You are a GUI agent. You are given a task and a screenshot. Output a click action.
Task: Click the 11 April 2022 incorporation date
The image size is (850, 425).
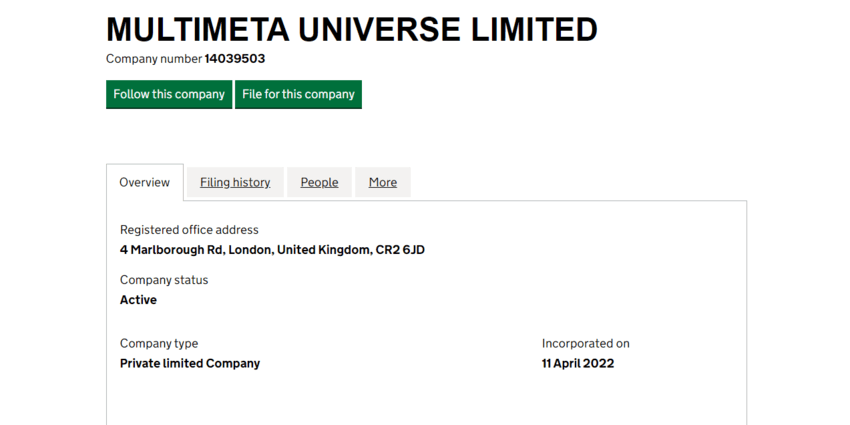pyautogui.click(x=578, y=363)
